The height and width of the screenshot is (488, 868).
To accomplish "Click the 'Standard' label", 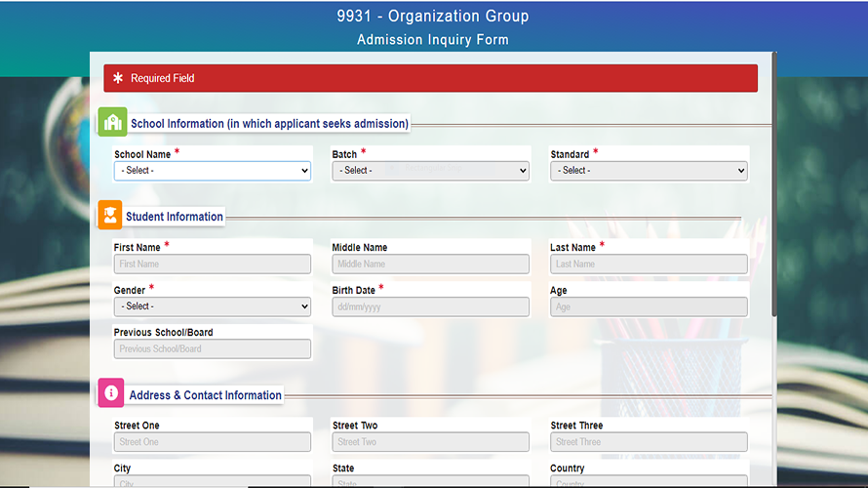I will [x=570, y=154].
